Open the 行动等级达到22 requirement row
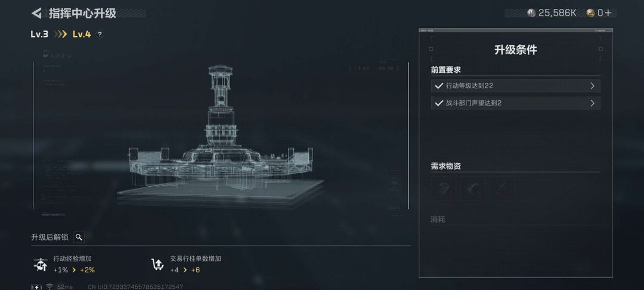644x290 pixels. coord(516,86)
